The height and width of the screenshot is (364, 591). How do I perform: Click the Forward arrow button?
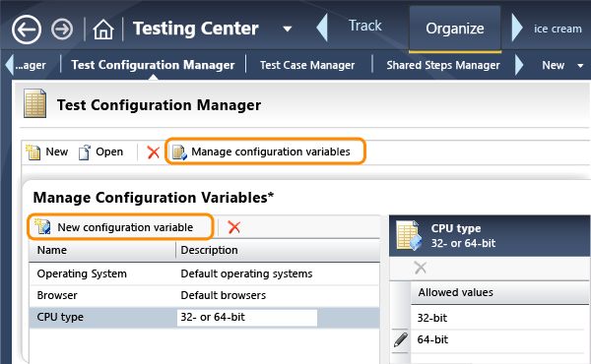[62, 29]
